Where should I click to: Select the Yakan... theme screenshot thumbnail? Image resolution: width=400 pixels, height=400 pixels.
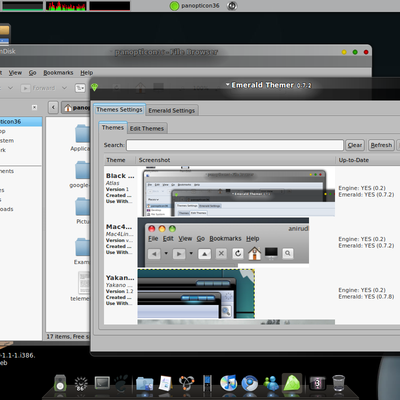click(196, 294)
